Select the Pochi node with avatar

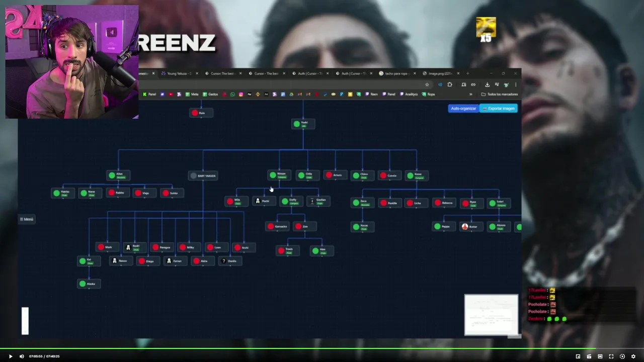click(x=264, y=201)
